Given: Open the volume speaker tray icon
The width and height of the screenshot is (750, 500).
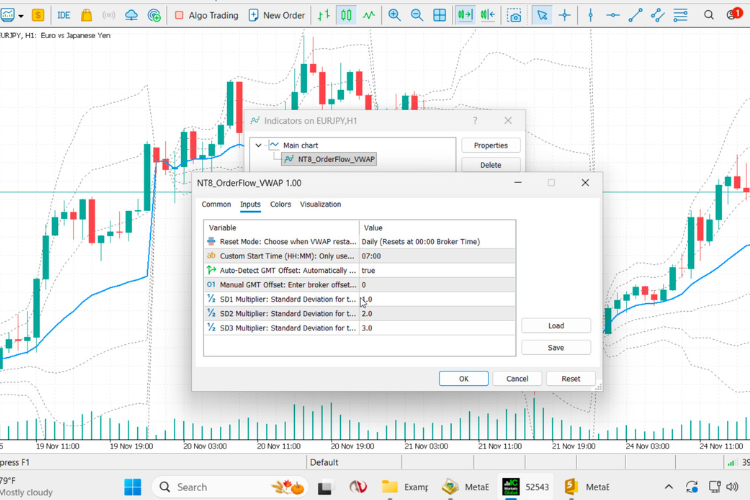Looking at the screenshot, I should 732,487.
